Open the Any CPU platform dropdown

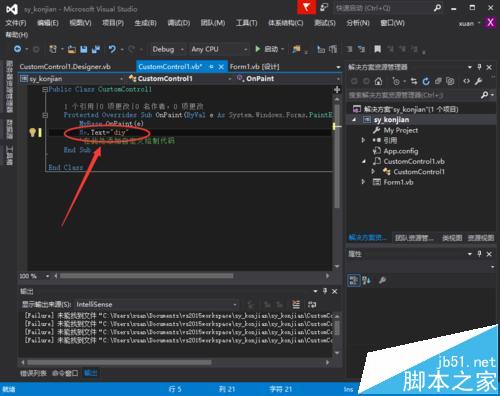[219, 49]
